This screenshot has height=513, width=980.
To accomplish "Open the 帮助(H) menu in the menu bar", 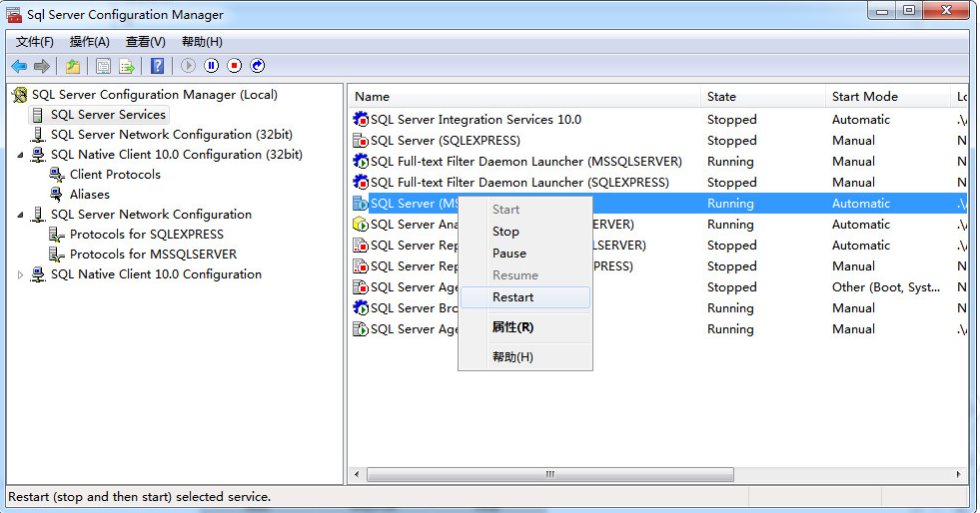I will click(202, 42).
